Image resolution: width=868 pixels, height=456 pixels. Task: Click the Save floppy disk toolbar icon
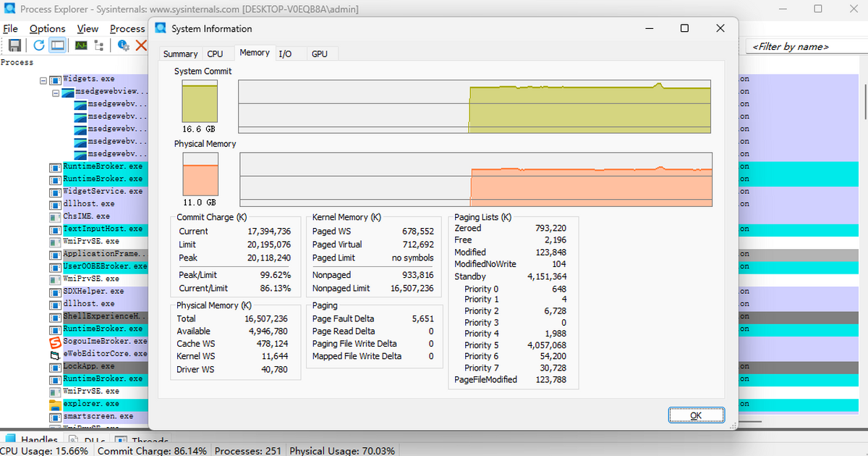14,45
